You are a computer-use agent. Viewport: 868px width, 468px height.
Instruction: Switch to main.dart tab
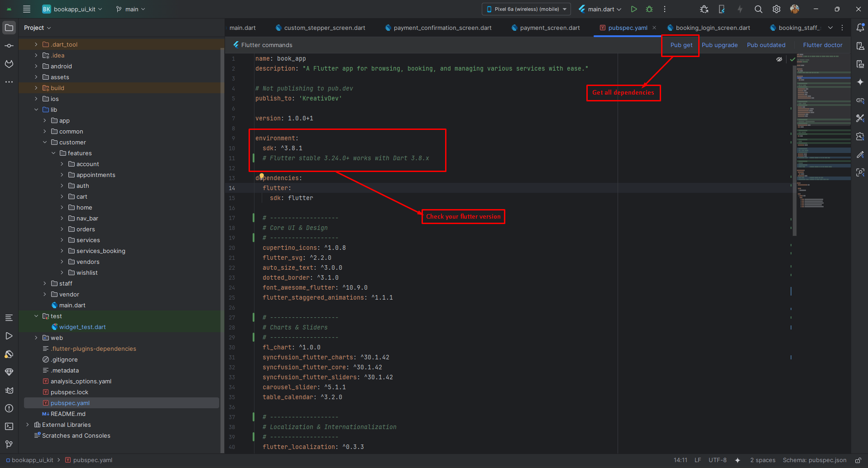tap(243, 28)
